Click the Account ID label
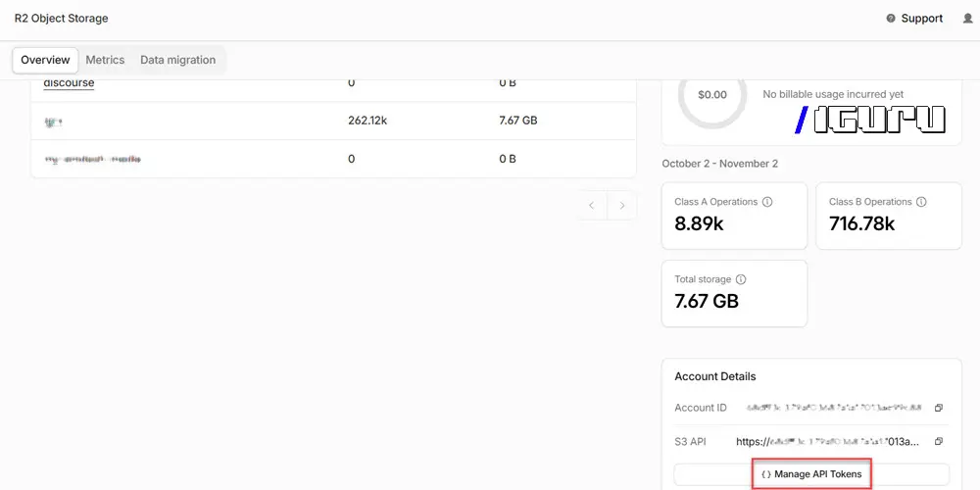The width and height of the screenshot is (980, 490). pos(701,408)
